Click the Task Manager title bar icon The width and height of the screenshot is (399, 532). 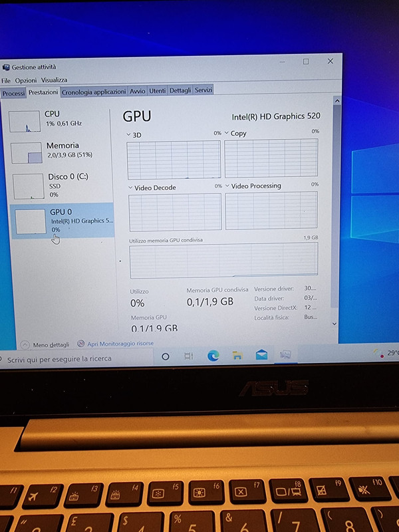pos(6,68)
